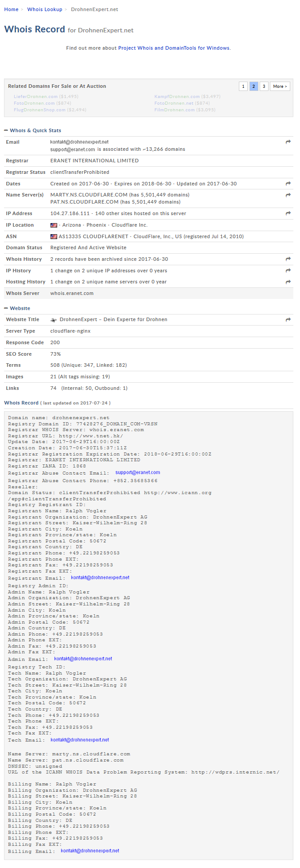Open the share arrow in the IP History row

(288, 271)
